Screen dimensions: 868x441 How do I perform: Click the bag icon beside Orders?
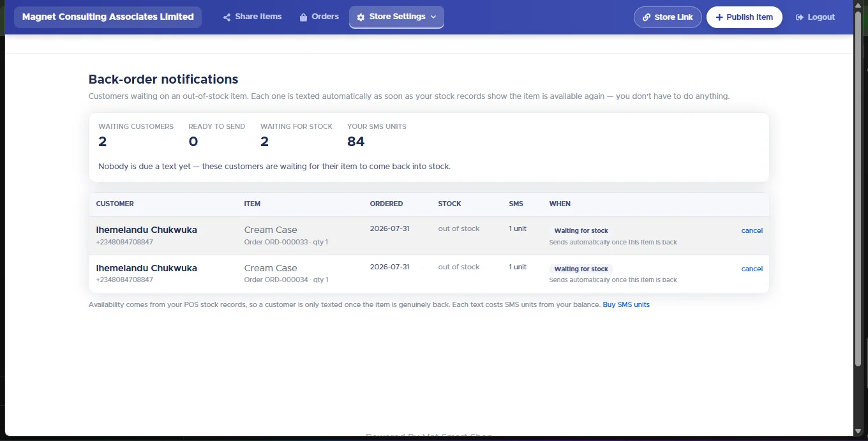coord(304,17)
